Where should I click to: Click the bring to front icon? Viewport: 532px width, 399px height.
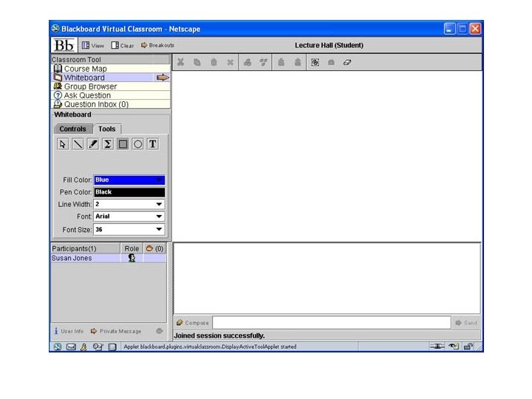[x=281, y=62]
